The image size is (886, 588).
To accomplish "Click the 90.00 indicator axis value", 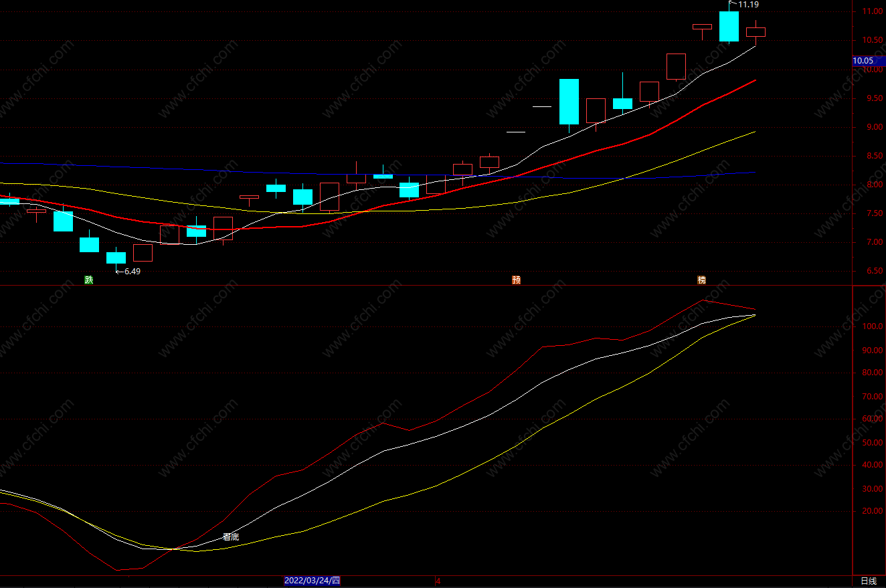I will pyautogui.click(x=873, y=350).
